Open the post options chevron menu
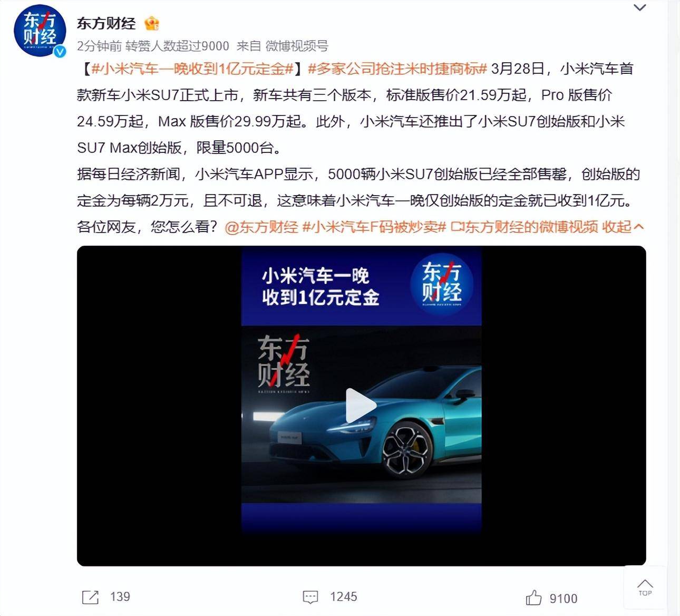680x616 pixels. (x=639, y=8)
